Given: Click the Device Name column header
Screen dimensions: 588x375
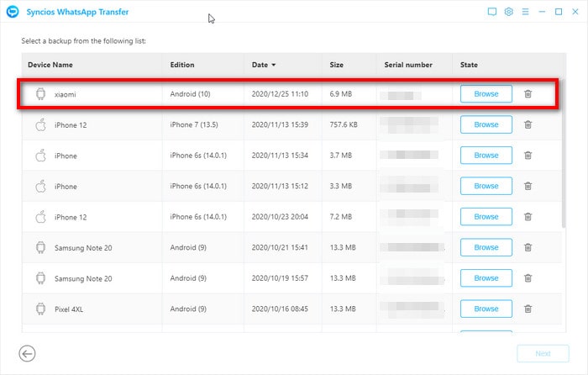Looking at the screenshot, I should (x=50, y=65).
